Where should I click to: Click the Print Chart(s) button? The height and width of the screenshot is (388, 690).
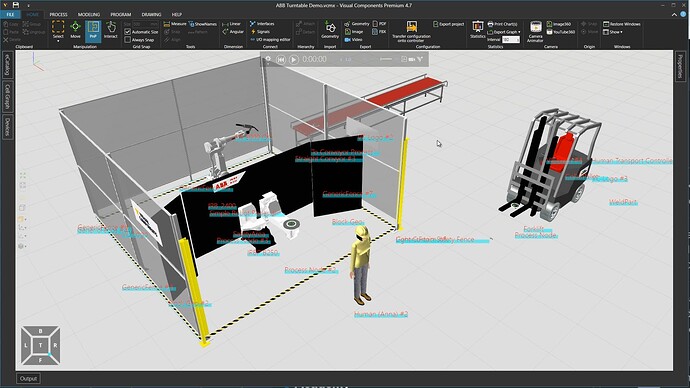pos(503,24)
